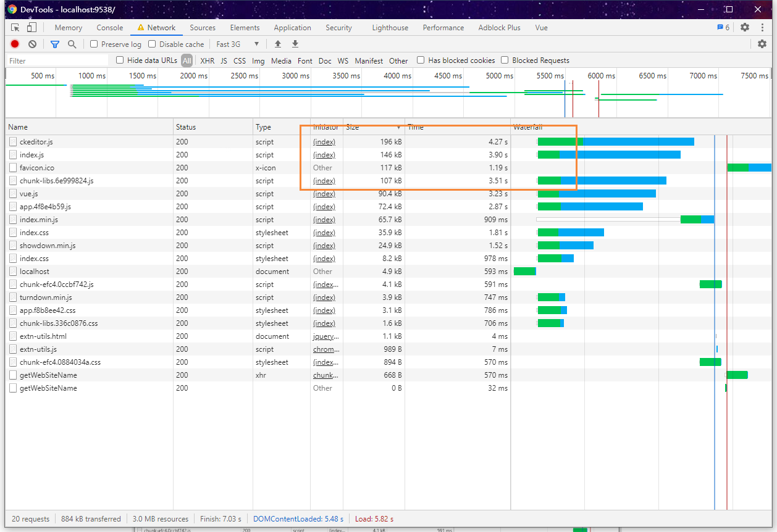Click waterfall bar of index.min.js

tap(697, 220)
